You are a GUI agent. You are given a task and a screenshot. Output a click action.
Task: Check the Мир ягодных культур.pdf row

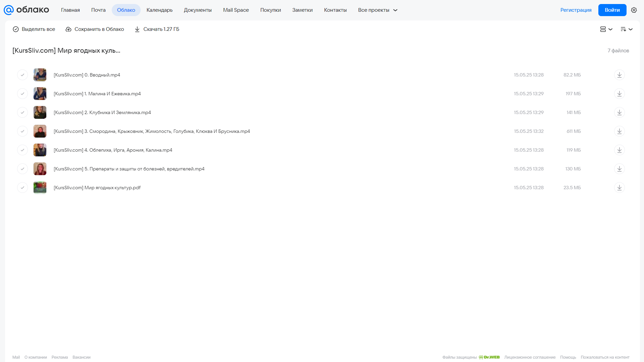[x=22, y=188]
